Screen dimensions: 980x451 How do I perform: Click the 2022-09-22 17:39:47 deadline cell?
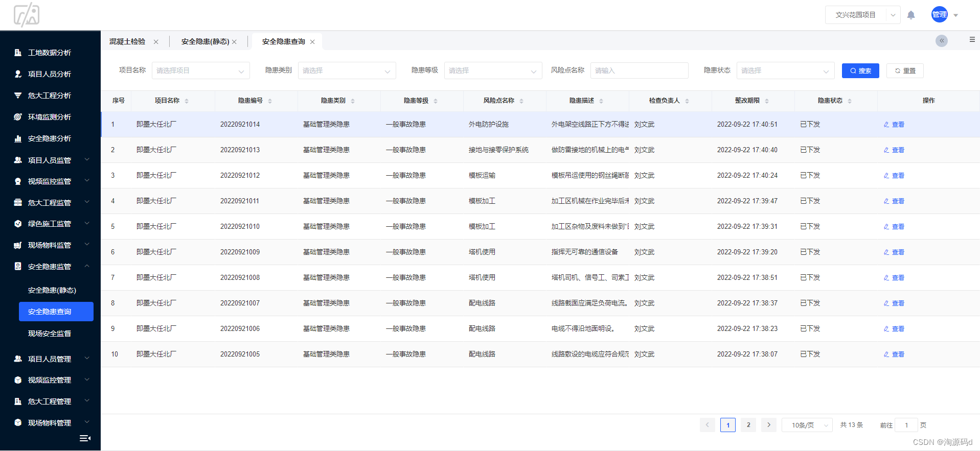[x=747, y=201]
